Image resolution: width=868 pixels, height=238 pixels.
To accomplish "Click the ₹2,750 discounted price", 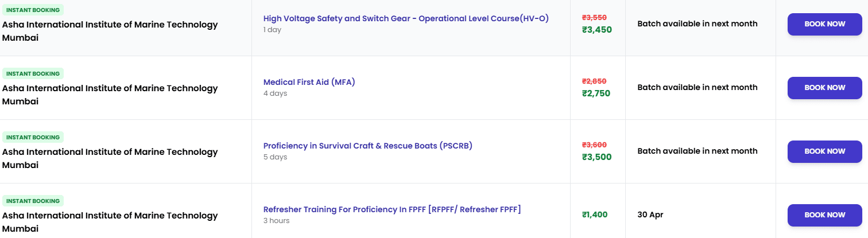I will pyautogui.click(x=596, y=93).
